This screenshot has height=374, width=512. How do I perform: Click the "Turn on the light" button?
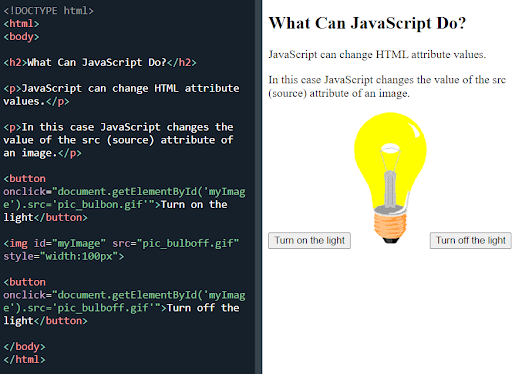coord(309,240)
